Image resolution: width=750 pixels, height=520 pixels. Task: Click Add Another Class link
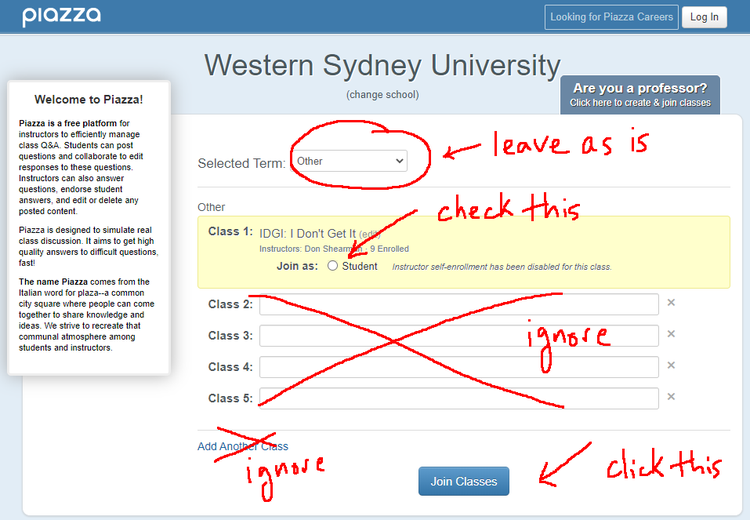click(243, 446)
